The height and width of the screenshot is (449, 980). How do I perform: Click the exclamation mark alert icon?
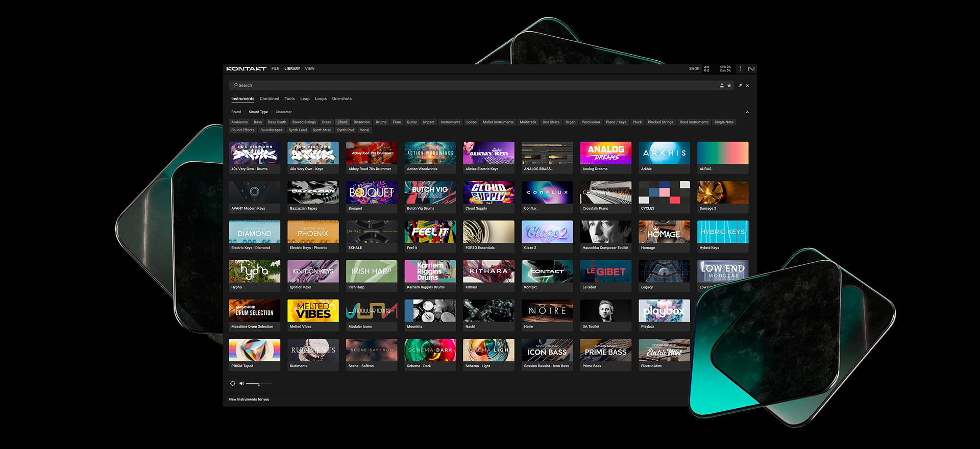coord(740,69)
